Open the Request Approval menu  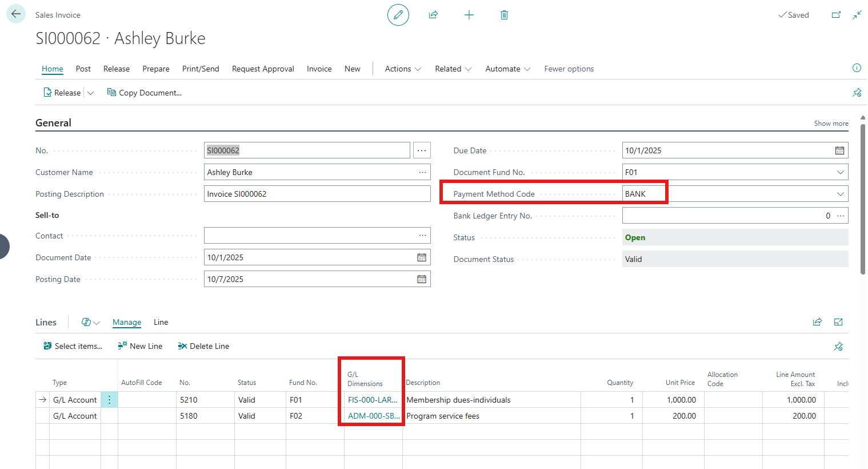pyautogui.click(x=263, y=69)
